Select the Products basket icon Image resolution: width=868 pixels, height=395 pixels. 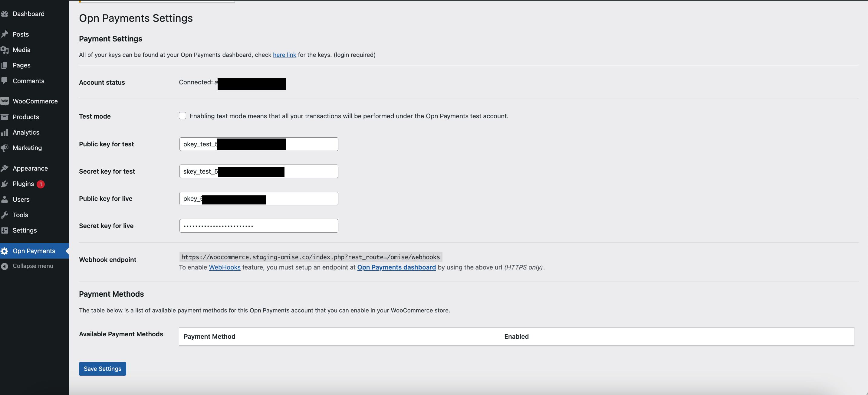pyautogui.click(x=5, y=116)
